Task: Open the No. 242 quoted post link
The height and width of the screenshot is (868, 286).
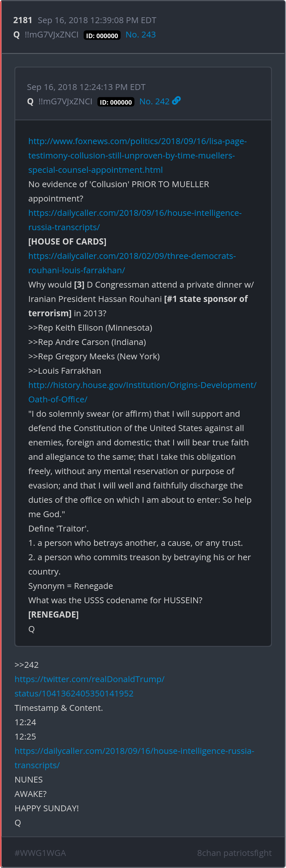Action: (x=154, y=101)
